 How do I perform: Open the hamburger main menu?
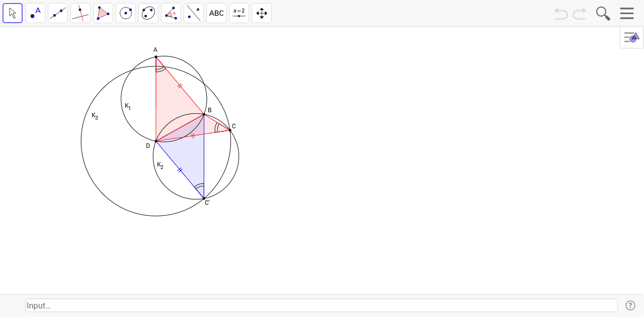[627, 14]
